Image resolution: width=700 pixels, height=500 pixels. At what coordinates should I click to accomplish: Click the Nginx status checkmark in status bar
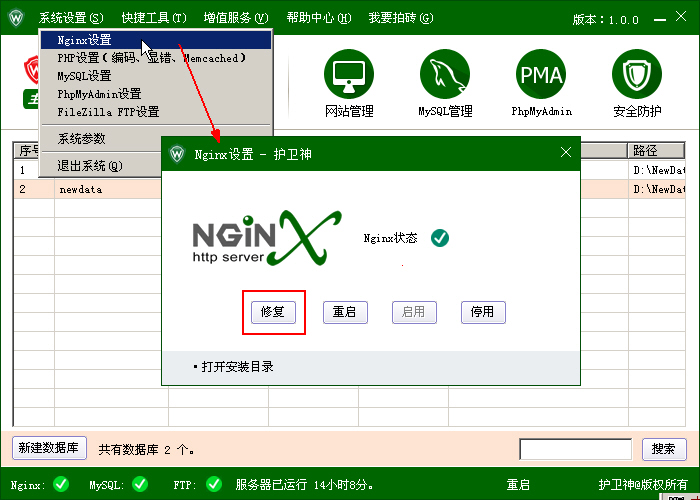61,484
